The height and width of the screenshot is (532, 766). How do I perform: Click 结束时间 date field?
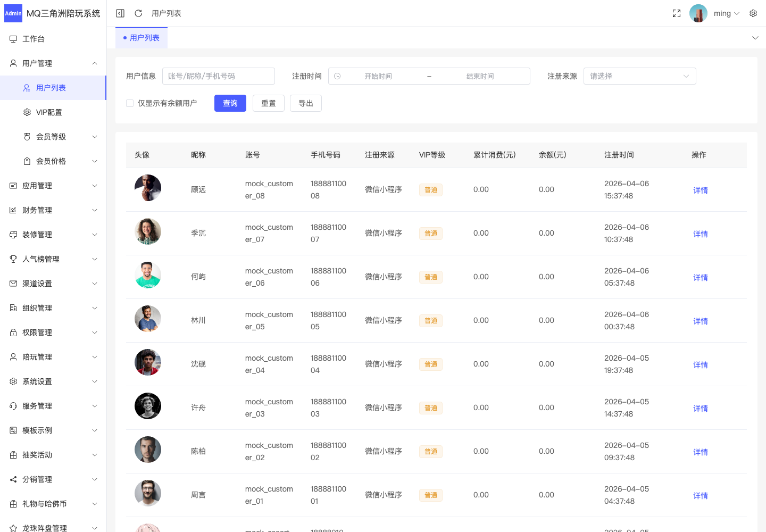(480, 76)
